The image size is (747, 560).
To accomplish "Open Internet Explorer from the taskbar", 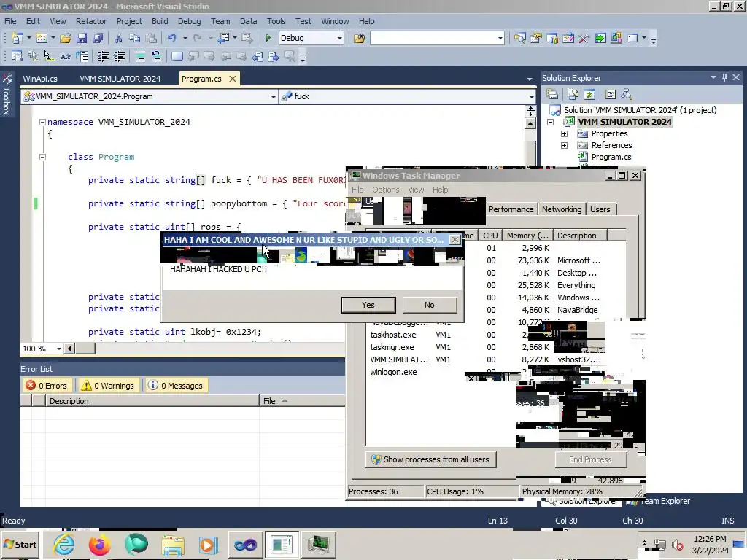I will (x=64, y=544).
